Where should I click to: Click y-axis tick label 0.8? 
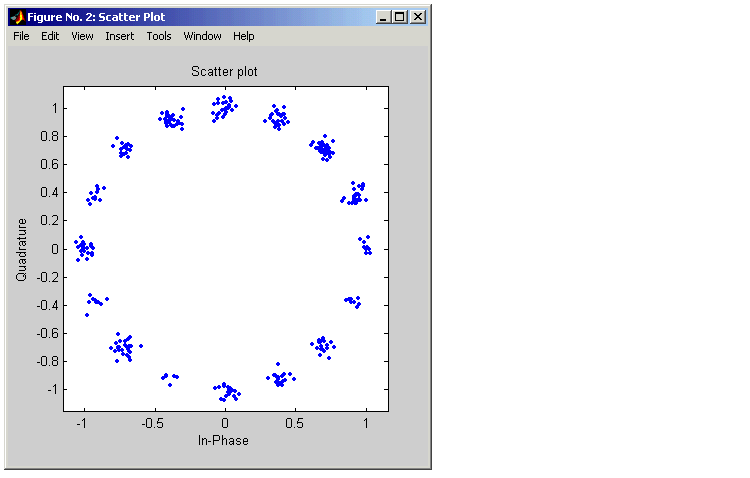(50, 137)
